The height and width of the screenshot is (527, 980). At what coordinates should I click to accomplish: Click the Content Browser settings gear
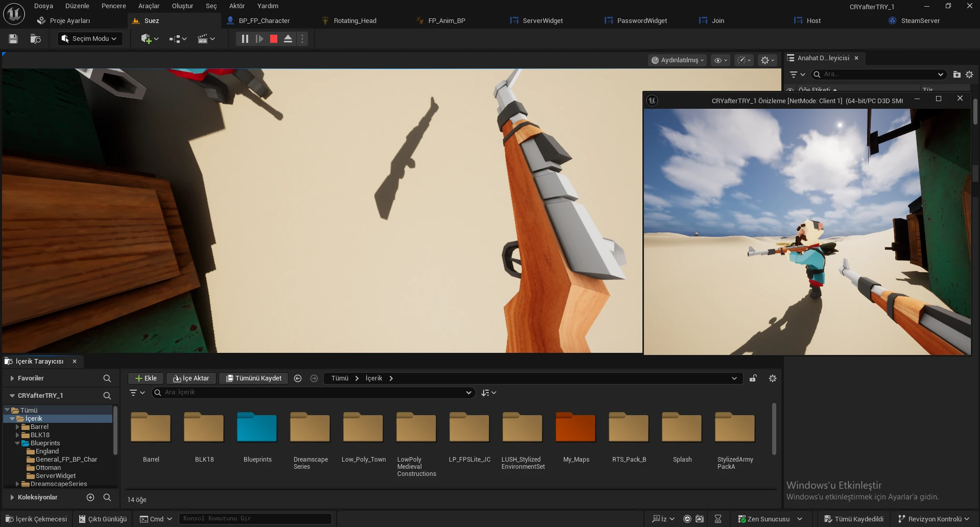click(x=772, y=378)
